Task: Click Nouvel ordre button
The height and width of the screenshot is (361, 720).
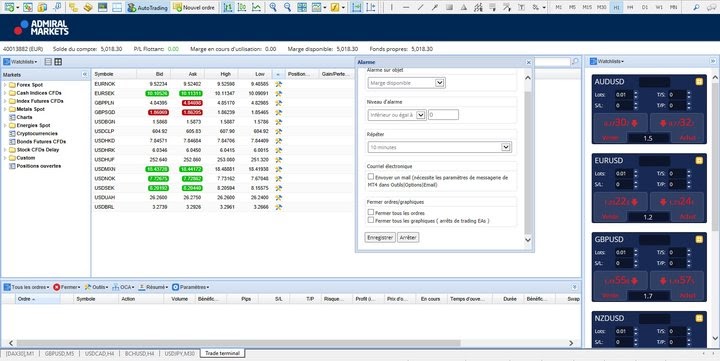Action: point(194,7)
